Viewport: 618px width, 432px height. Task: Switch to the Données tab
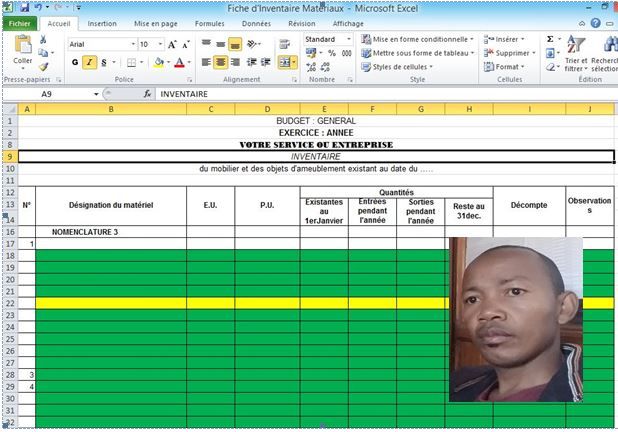[256, 24]
